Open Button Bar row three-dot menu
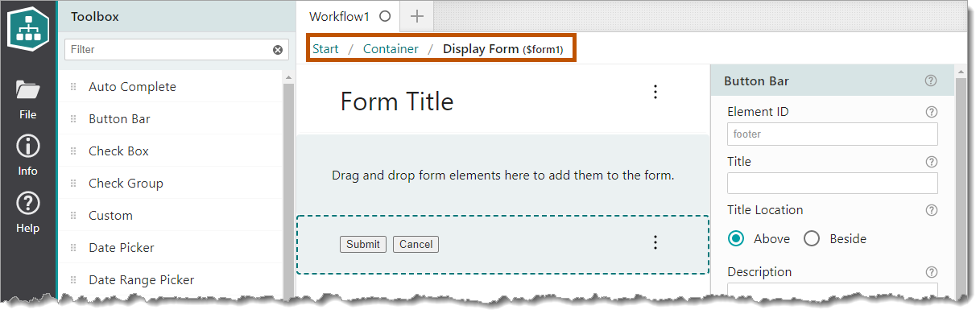The width and height of the screenshot is (980, 318). click(655, 242)
